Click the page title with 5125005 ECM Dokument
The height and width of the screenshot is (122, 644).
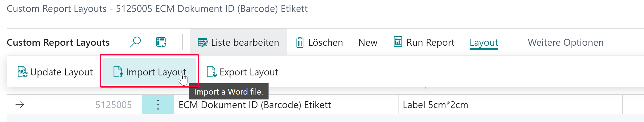[157, 9]
